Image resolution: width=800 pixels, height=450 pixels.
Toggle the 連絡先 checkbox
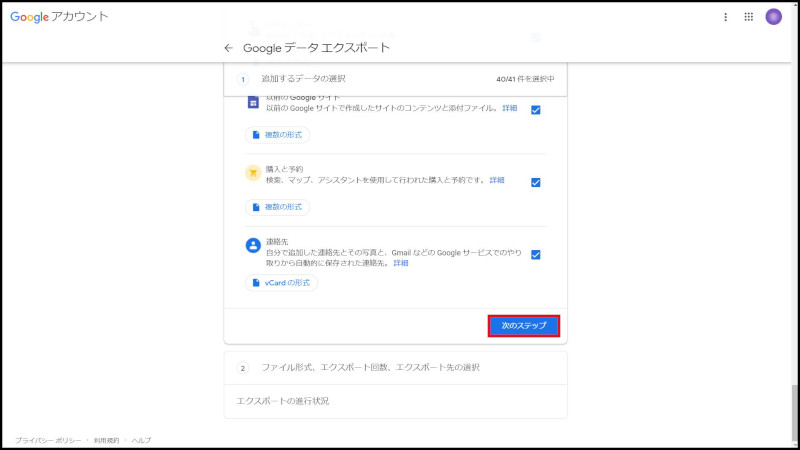pos(536,255)
